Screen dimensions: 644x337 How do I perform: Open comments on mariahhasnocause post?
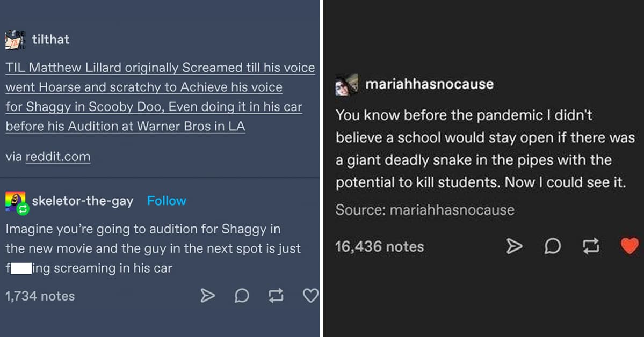tap(552, 246)
